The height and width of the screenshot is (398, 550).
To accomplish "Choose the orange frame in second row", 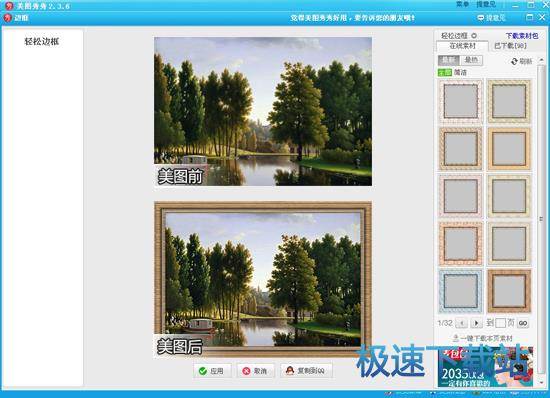I will pyautogui.click(x=509, y=149).
